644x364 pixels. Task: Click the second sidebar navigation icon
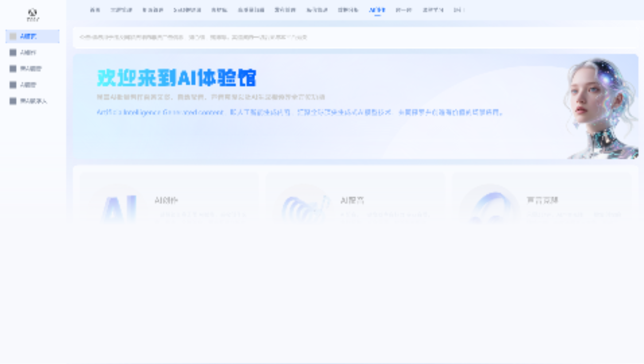[12, 52]
